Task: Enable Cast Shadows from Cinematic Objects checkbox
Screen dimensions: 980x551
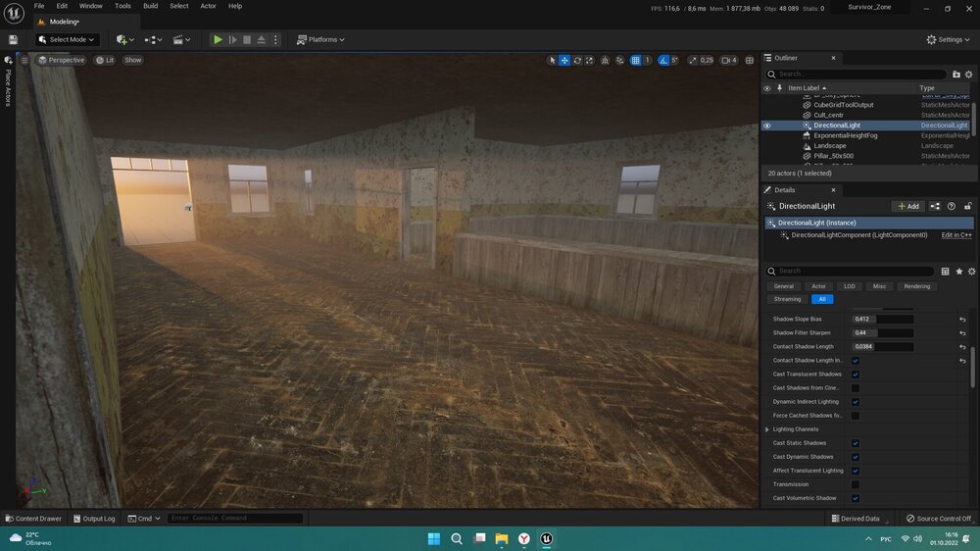Action: click(x=856, y=388)
